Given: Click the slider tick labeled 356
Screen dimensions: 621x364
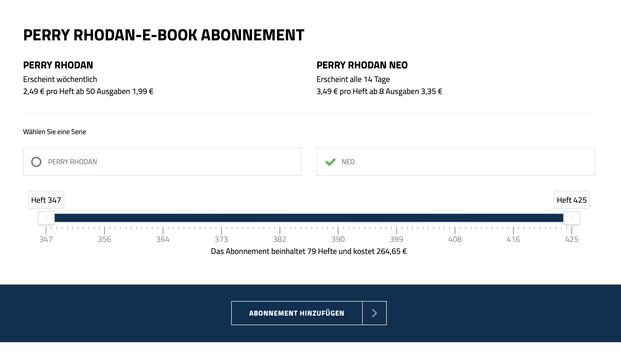Looking at the screenshot, I should pyautogui.click(x=104, y=239).
